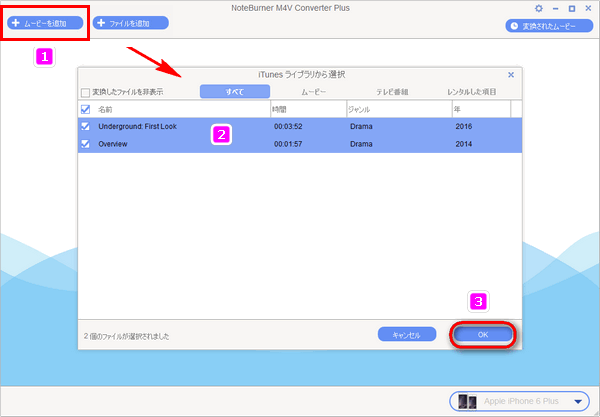Uncheck the Underground: First Look checkbox
This screenshot has width=600, height=417.
tap(85, 126)
